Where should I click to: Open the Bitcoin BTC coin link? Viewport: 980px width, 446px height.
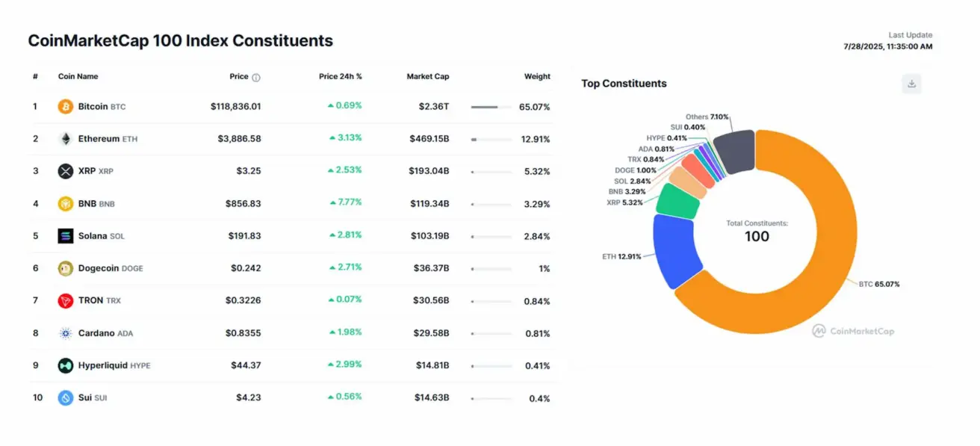(102, 107)
